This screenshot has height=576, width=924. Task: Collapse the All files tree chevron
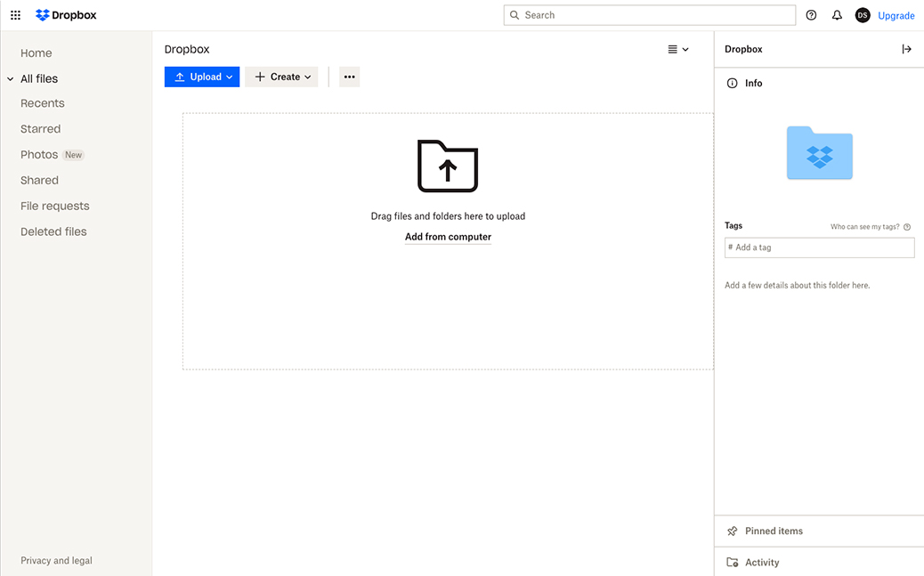point(11,79)
